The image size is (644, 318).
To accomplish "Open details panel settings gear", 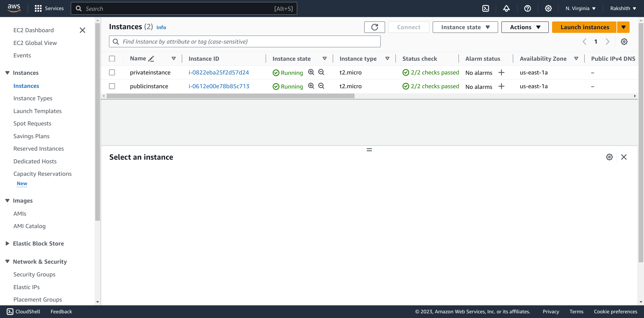I will pos(609,157).
